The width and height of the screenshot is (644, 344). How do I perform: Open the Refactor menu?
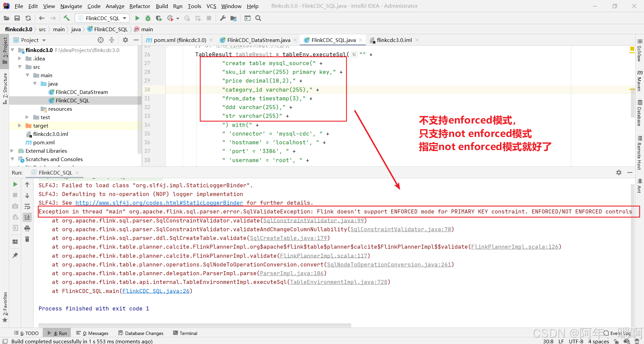click(x=140, y=6)
